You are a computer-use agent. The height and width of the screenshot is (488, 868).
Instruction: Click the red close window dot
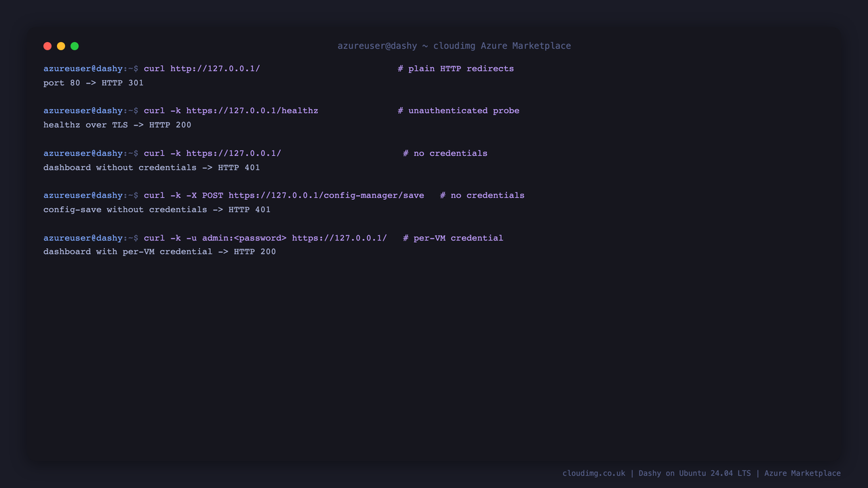tap(47, 46)
